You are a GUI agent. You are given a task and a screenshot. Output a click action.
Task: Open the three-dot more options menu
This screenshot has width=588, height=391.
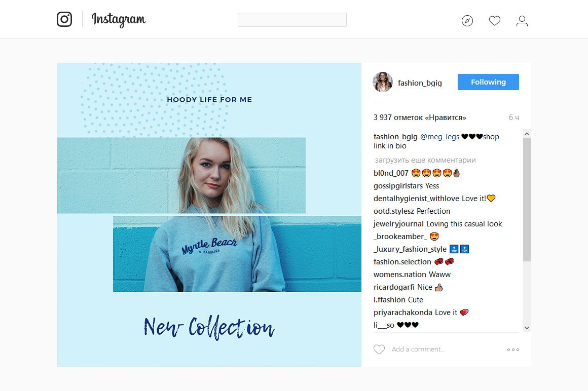[513, 349]
